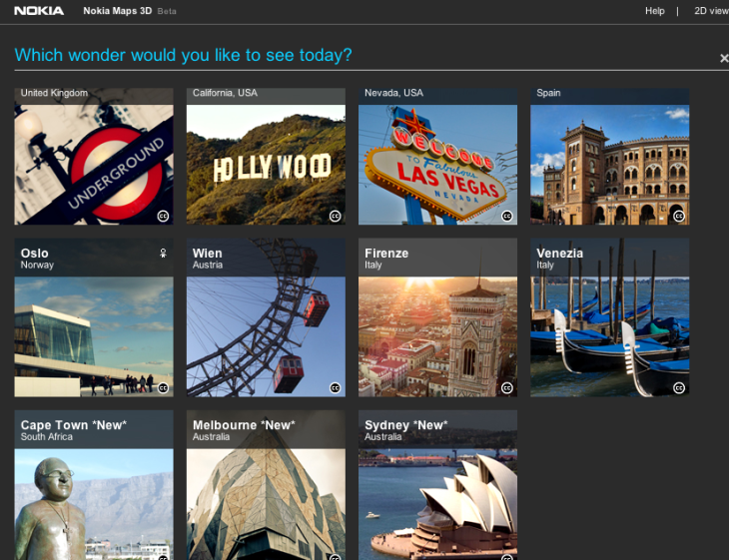Screen dimensions: 729x560
Task: Open the Spain bullring building thumbnail
Action: click(610, 156)
